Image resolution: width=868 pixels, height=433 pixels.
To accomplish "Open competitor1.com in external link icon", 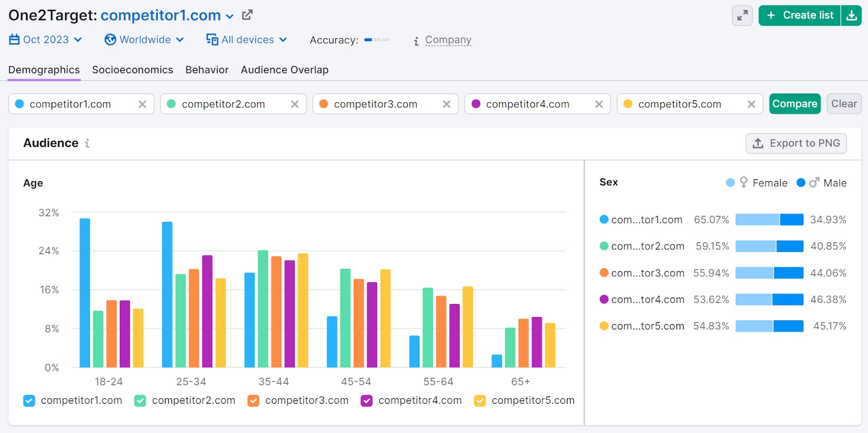I will [247, 15].
